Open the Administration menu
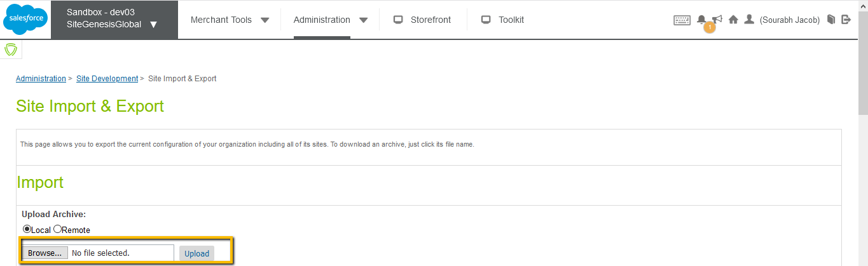The image size is (868, 266). click(322, 20)
